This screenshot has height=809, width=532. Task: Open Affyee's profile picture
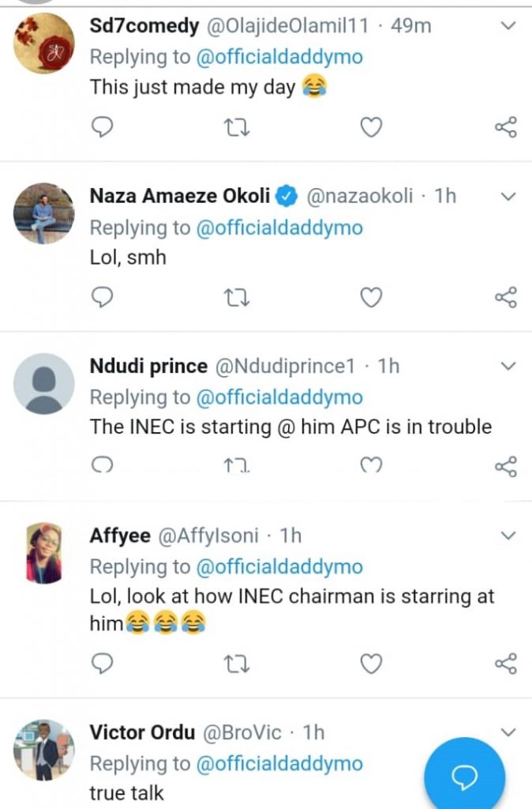click(44, 553)
